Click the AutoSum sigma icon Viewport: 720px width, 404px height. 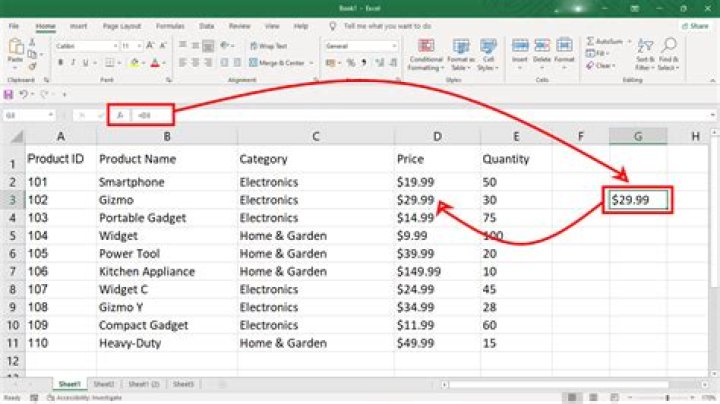(x=591, y=41)
